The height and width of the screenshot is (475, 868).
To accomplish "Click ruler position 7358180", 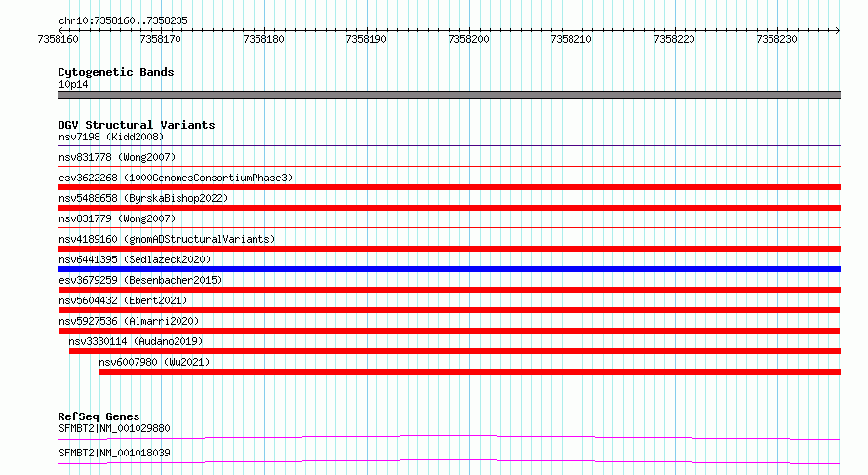I will (263, 39).
